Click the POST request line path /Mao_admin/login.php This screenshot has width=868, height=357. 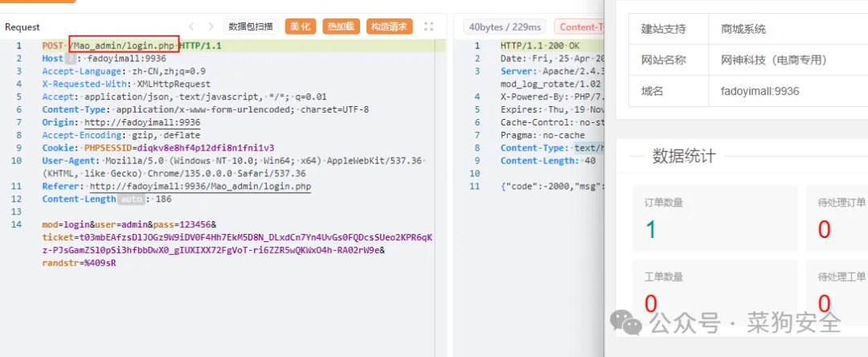coord(124,45)
